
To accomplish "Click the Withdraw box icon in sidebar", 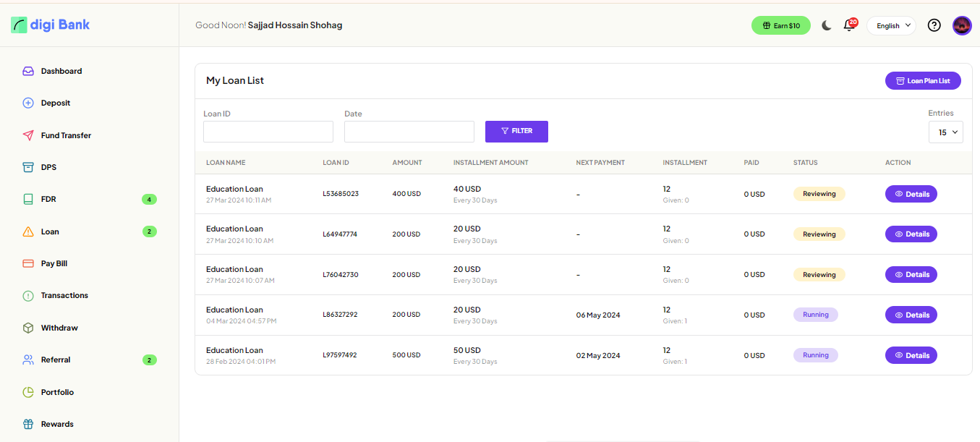I will coord(28,328).
